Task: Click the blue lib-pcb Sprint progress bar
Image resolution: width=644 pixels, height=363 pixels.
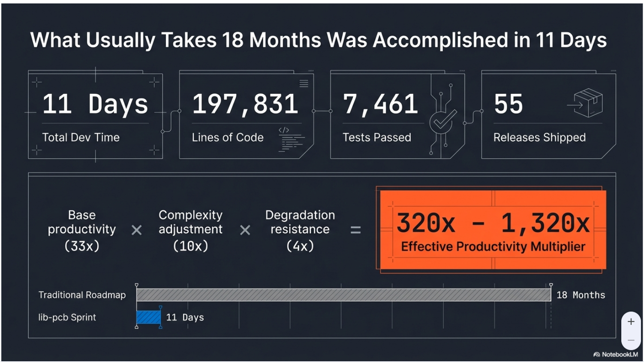Action: click(148, 317)
